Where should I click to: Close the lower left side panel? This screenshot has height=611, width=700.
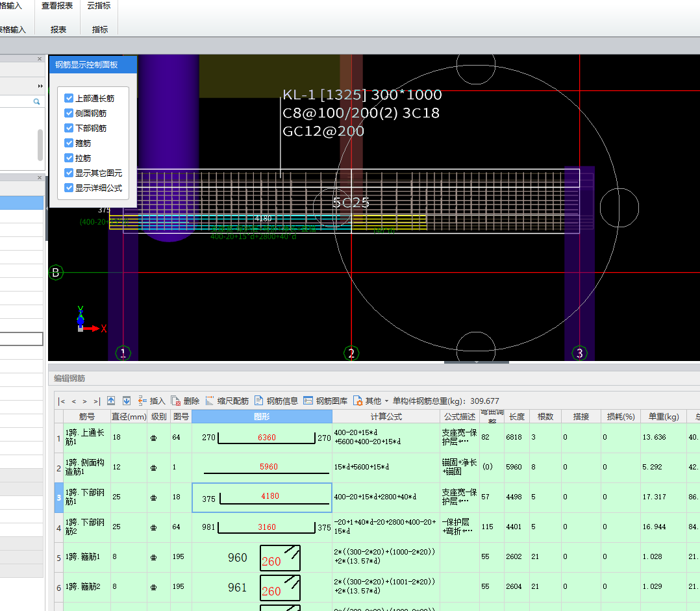tap(39, 178)
